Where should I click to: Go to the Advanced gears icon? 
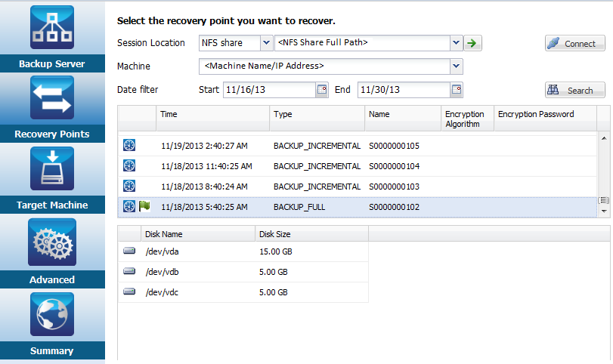(x=51, y=242)
